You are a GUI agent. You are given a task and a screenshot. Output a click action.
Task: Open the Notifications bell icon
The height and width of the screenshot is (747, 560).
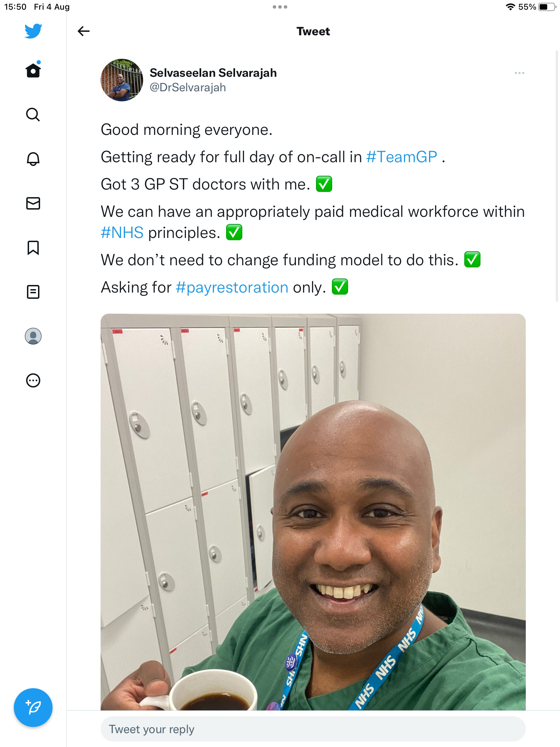[33, 159]
